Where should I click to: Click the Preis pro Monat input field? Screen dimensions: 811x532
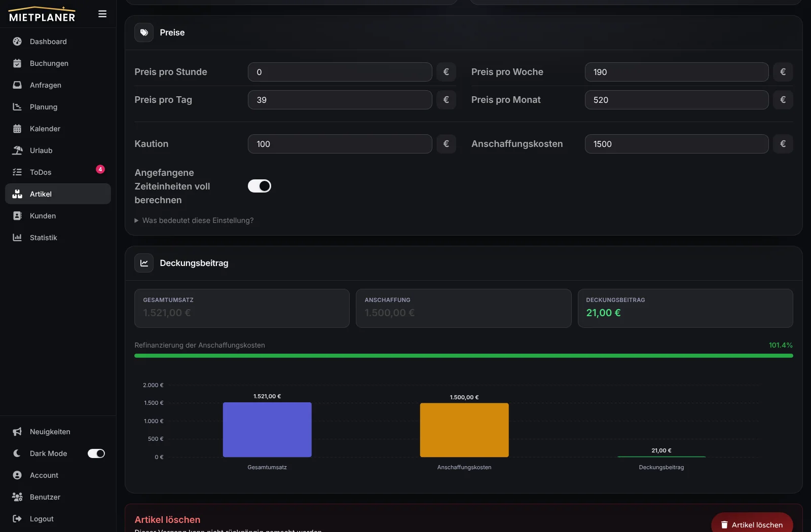[x=677, y=100]
